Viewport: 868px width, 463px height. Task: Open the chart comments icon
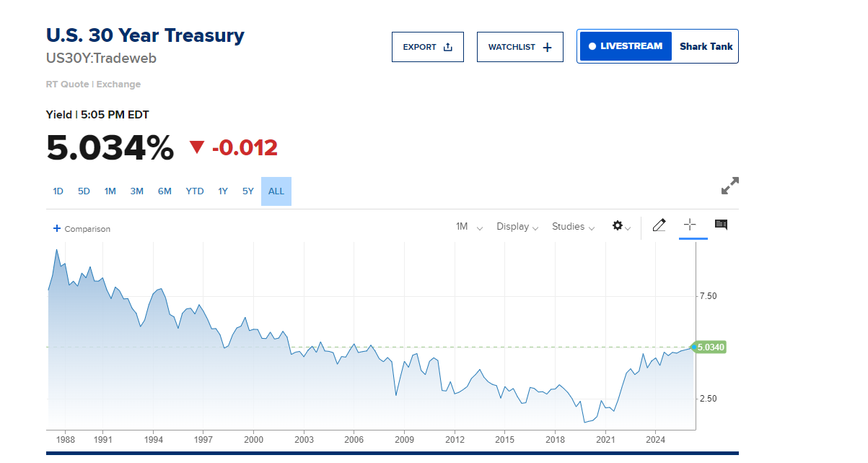pyautogui.click(x=721, y=225)
